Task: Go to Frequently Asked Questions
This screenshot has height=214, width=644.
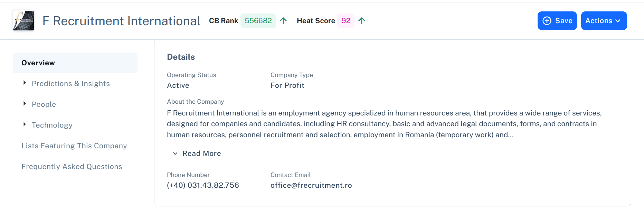Action: coord(72,167)
